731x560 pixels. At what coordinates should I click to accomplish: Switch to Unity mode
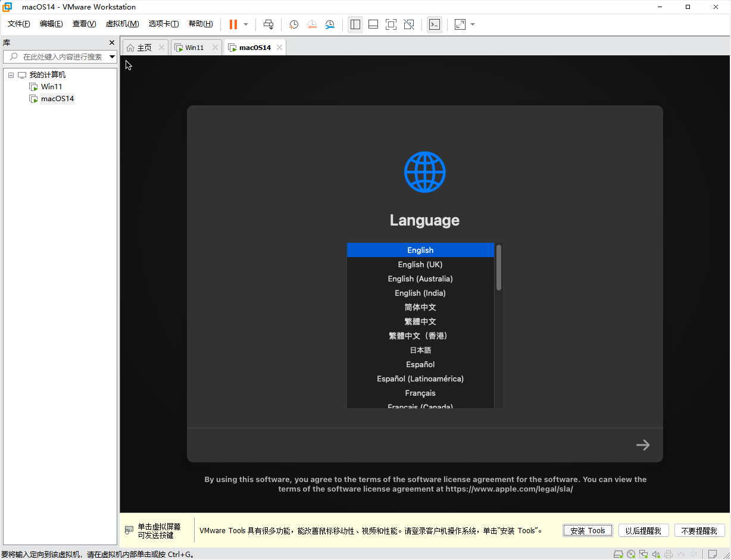[409, 24]
